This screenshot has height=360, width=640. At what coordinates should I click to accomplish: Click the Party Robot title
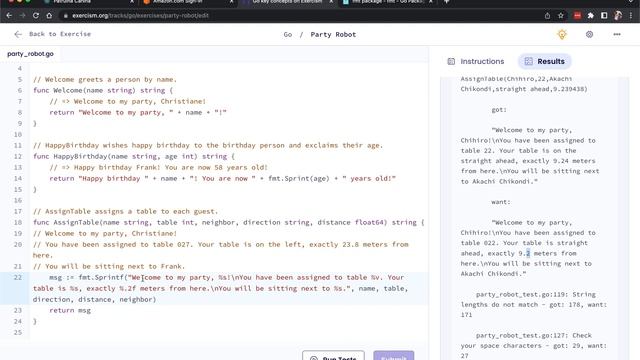pos(333,34)
